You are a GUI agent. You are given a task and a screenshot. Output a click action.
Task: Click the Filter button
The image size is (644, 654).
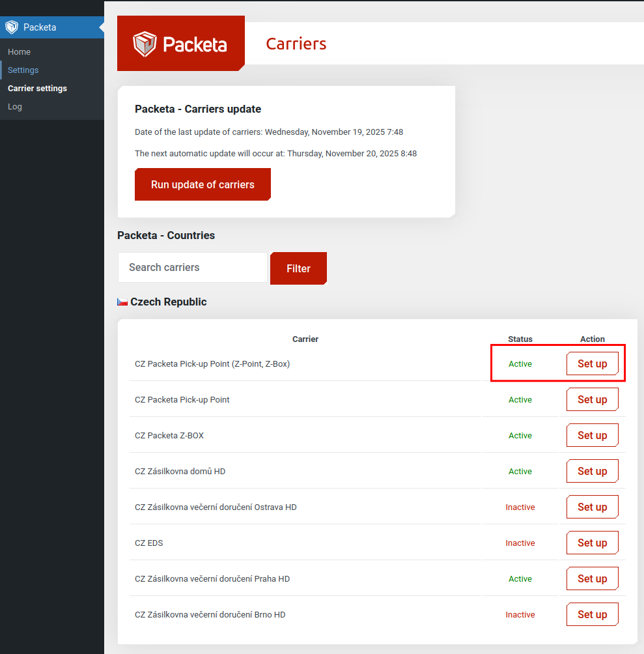[298, 268]
